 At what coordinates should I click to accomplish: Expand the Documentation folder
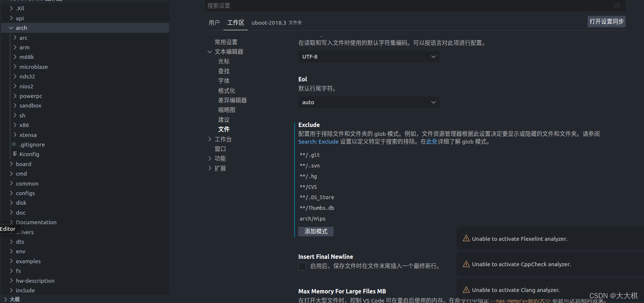pyautogui.click(x=11, y=222)
